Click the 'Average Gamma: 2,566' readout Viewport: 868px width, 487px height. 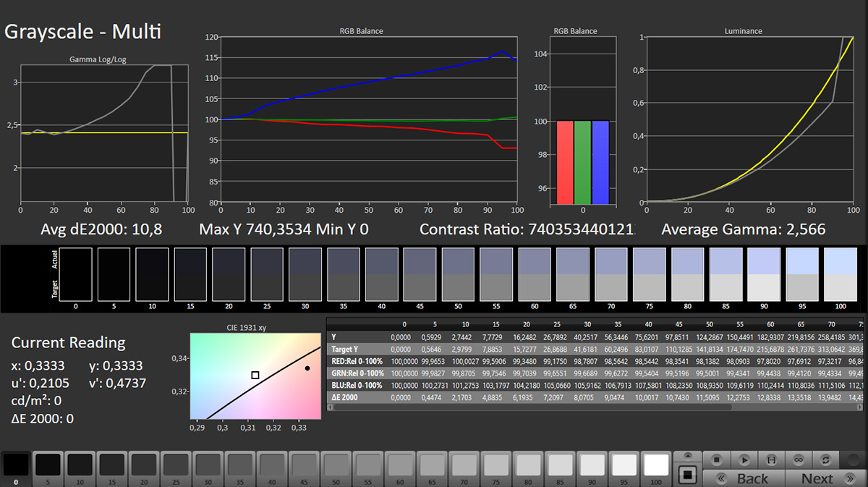point(744,229)
